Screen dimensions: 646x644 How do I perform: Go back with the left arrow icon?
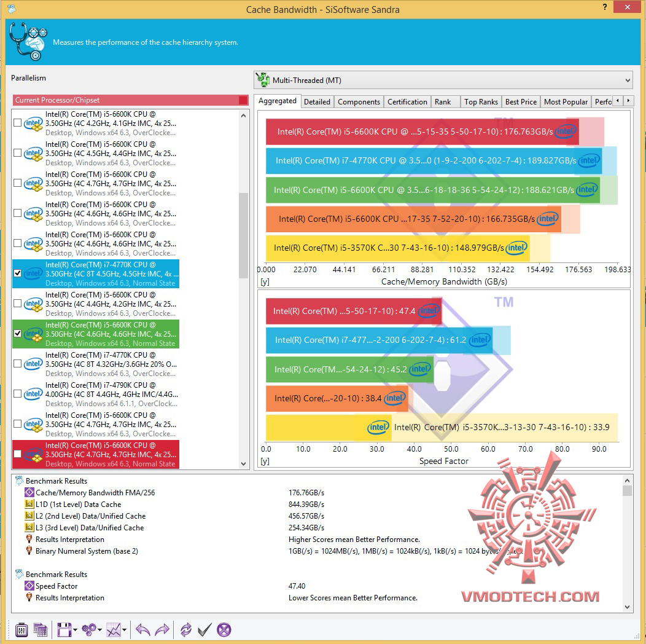[142, 630]
